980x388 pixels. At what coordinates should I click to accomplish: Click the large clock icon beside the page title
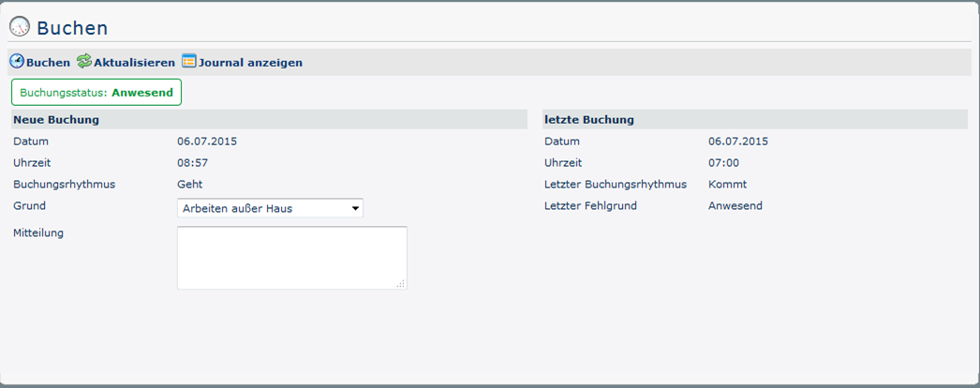point(19,27)
